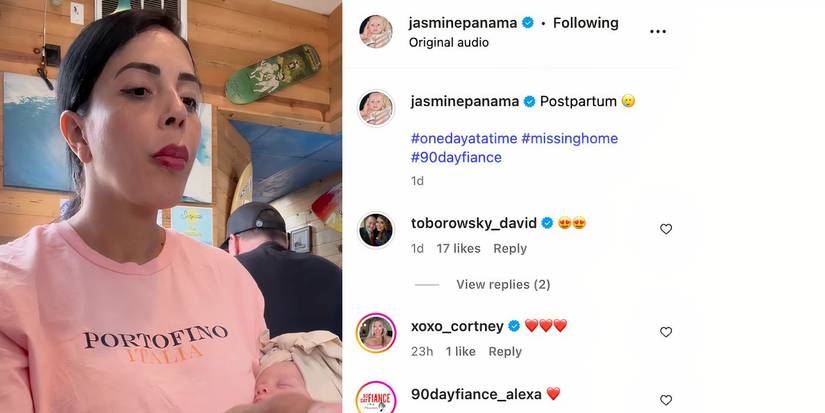Click the video of woman in pink shirt

pyautogui.click(x=171, y=206)
